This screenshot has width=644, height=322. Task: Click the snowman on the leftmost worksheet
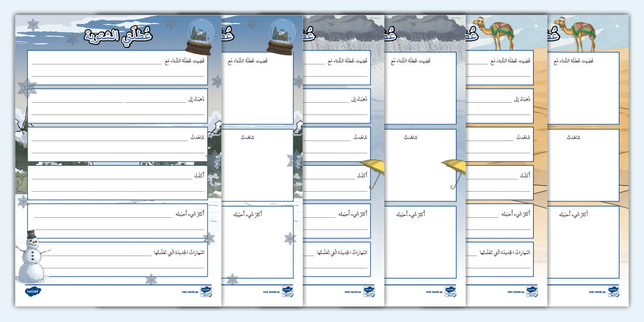click(x=31, y=257)
